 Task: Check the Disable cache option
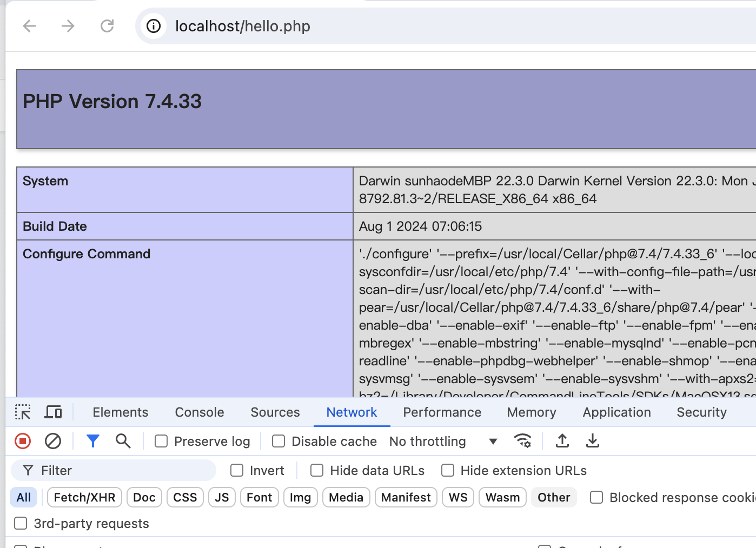[278, 442]
